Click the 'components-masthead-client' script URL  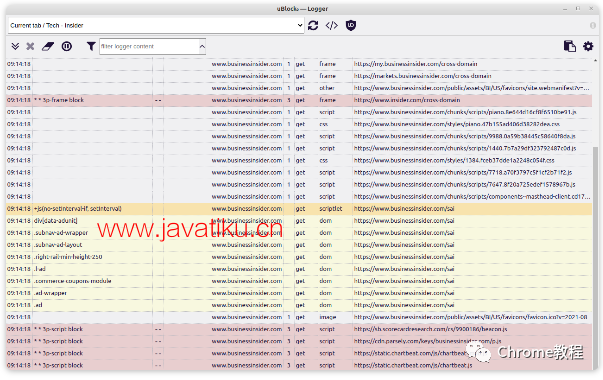[471, 197]
